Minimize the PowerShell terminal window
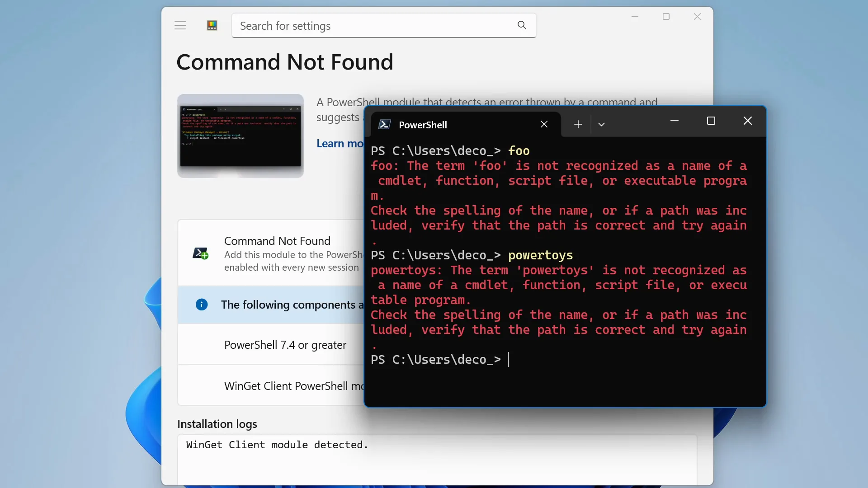Screen dimensions: 868x488 675,121
